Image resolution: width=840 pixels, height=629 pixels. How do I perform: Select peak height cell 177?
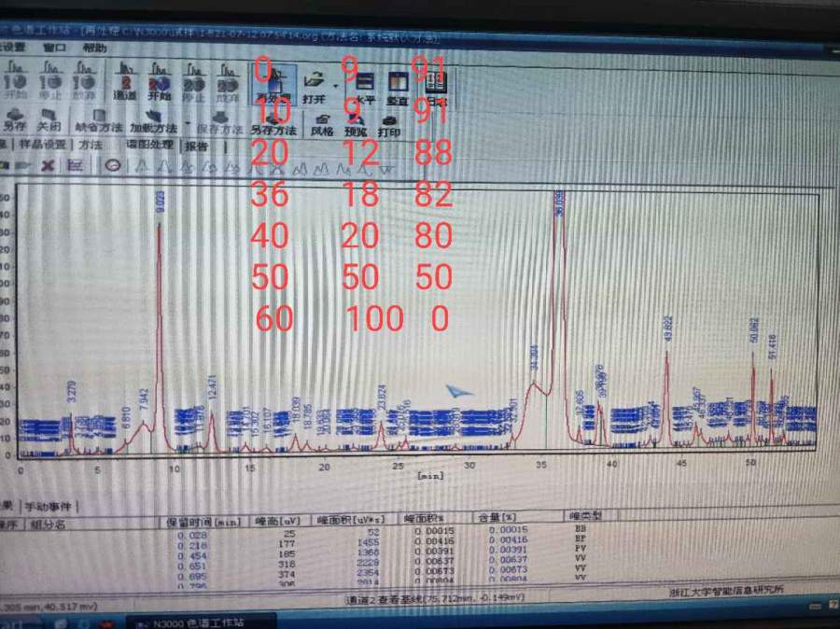click(287, 544)
